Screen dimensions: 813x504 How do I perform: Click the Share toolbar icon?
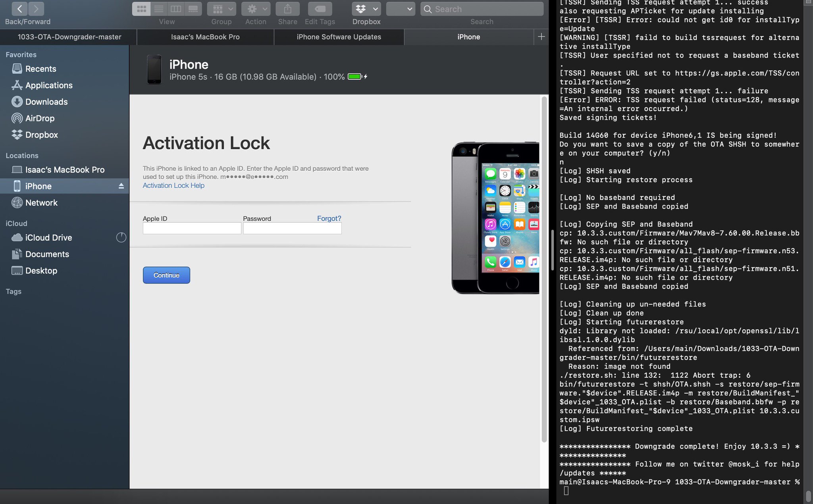tap(287, 9)
